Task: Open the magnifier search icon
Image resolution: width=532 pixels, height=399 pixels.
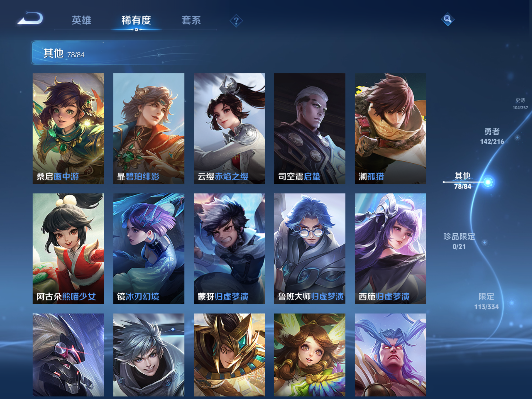Action: coord(448,19)
